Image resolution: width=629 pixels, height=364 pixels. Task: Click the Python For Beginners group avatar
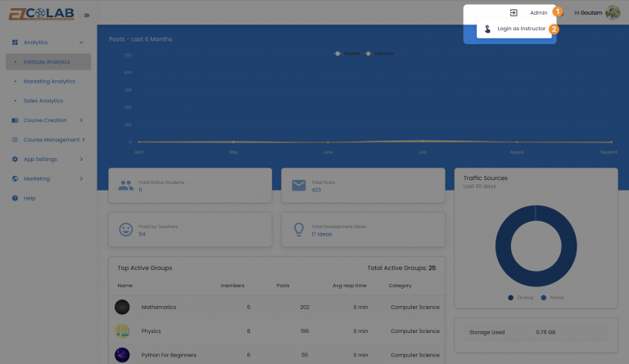pyautogui.click(x=122, y=355)
